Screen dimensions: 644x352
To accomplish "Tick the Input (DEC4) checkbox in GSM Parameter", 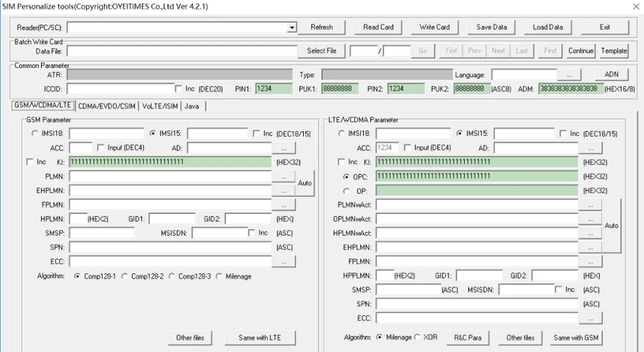I will click(100, 148).
